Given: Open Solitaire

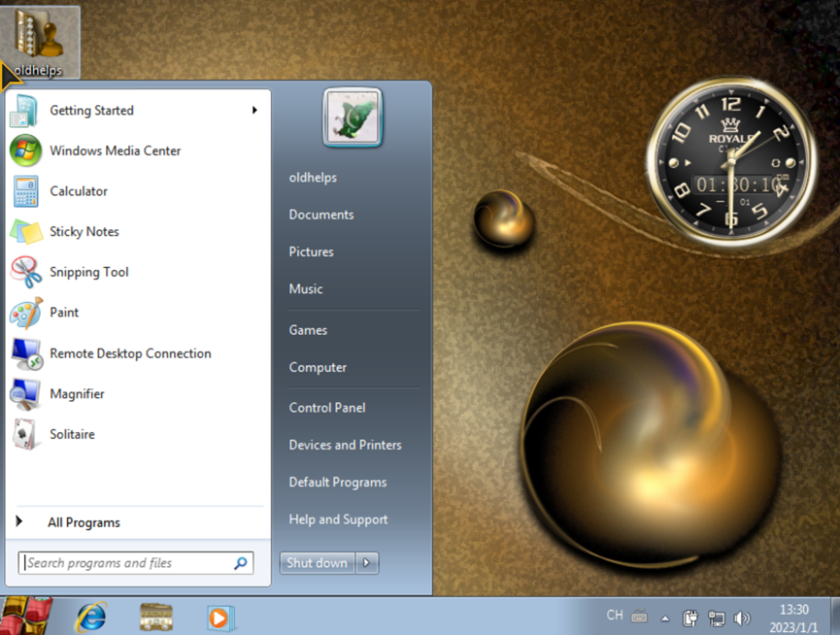Looking at the screenshot, I should (71, 434).
